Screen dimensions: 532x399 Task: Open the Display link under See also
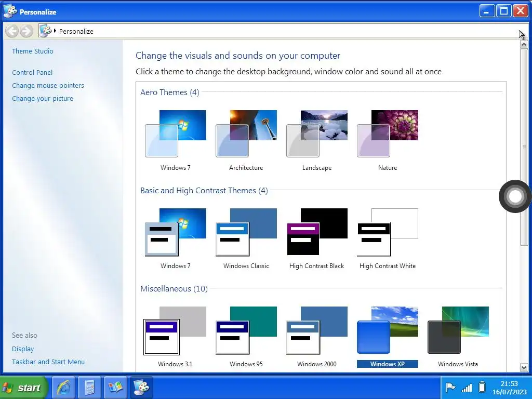pos(23,349)
